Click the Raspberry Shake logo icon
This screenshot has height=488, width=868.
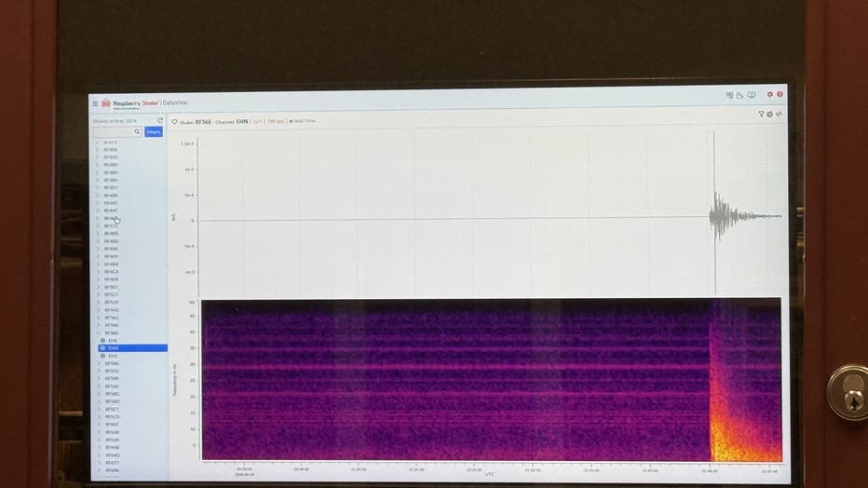coord(106,103)
